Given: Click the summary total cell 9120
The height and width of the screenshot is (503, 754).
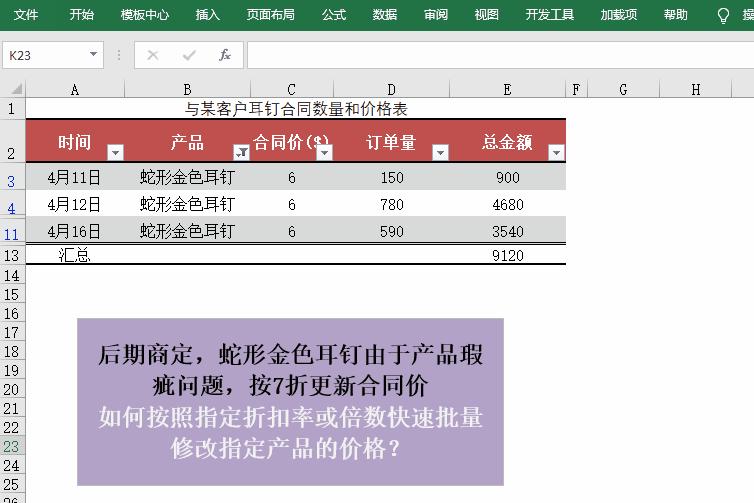Looking at the screenshot, I should [507, 255].
